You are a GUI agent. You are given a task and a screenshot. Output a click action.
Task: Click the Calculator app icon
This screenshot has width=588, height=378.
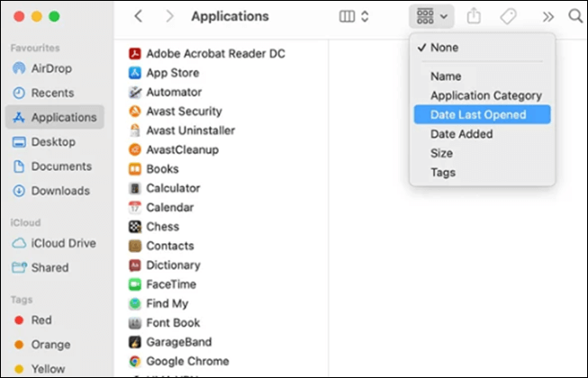click(x=135, y=188)
